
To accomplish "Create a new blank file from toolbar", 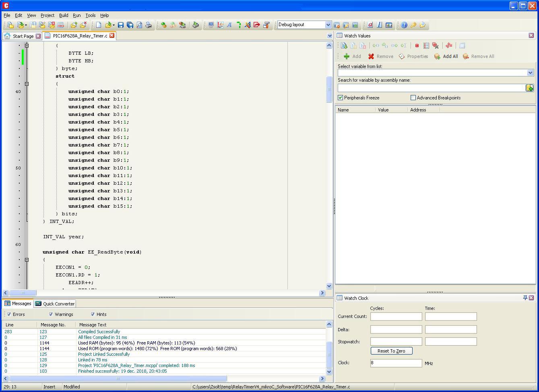I will 99,25.
